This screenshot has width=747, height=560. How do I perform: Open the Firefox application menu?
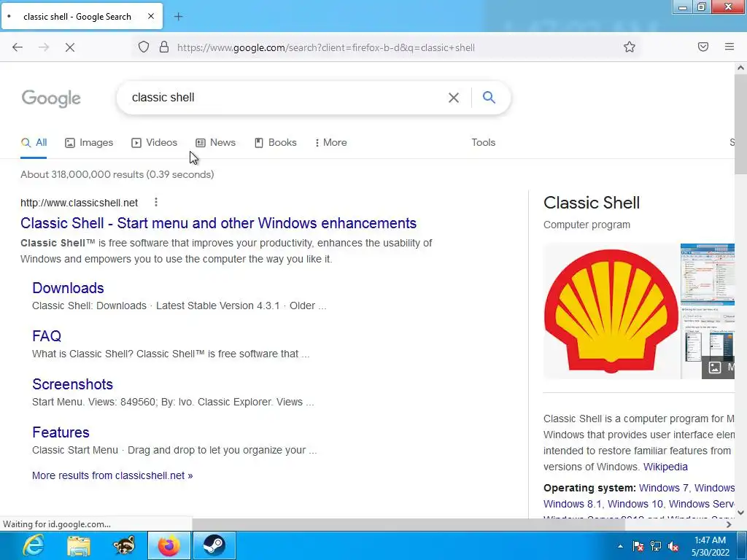(x=729, y=47)
